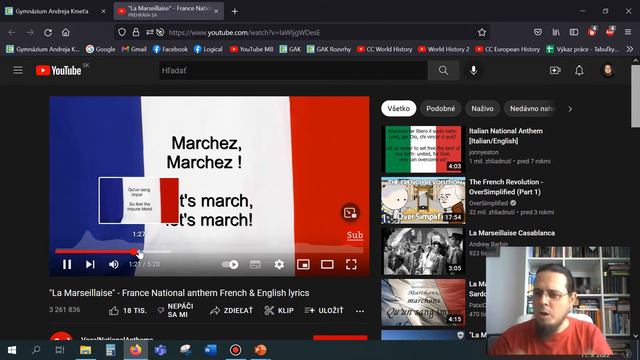The width and height of the screenshot is (640, 360).
Task: Switch to miniplayer mode
Action: [x=303, y=264]
